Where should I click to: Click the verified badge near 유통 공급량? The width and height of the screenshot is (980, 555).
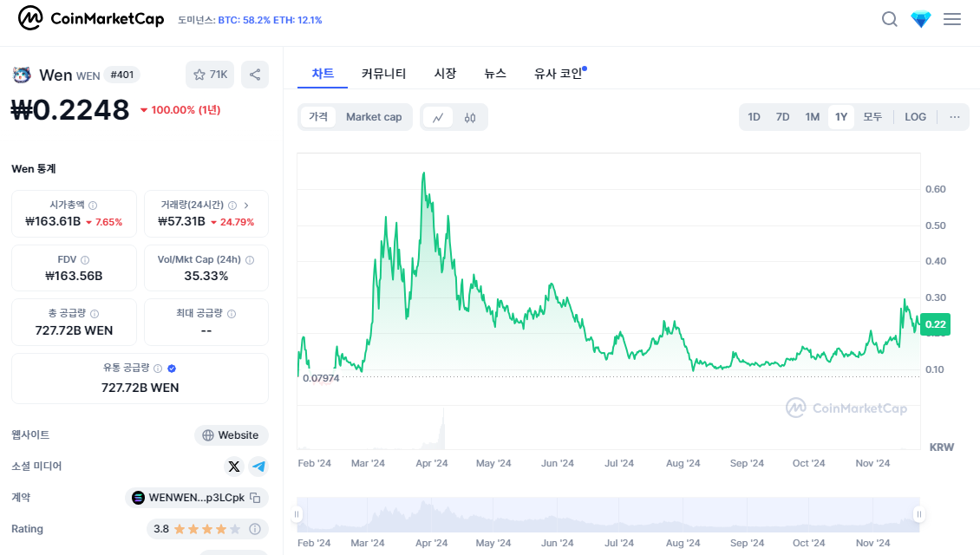click(x=172, y=369)
